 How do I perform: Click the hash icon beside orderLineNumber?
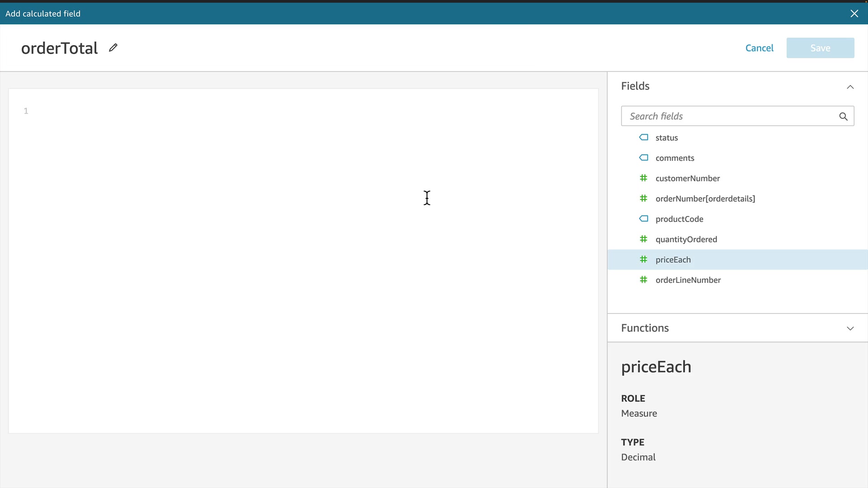643,280
